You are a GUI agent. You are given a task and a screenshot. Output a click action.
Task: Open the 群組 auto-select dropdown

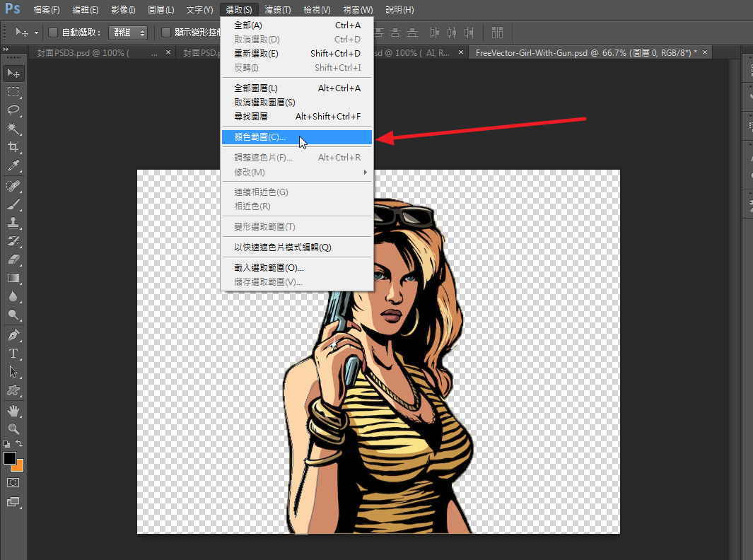[128, 33]
